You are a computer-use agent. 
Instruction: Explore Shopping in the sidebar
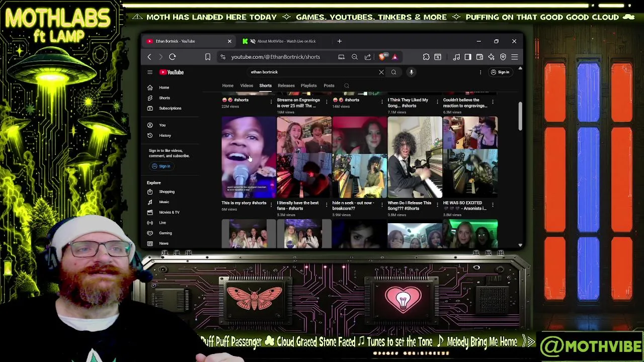(170, 192)
